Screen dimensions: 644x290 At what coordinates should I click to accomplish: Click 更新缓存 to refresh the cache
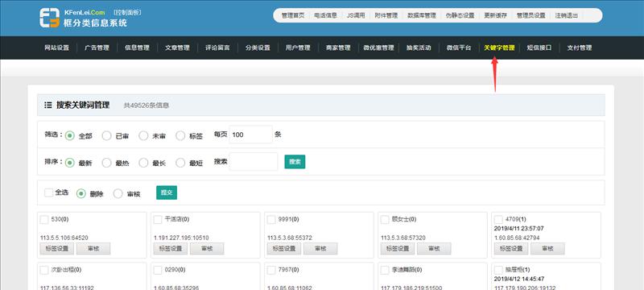[x=495, y=15]
